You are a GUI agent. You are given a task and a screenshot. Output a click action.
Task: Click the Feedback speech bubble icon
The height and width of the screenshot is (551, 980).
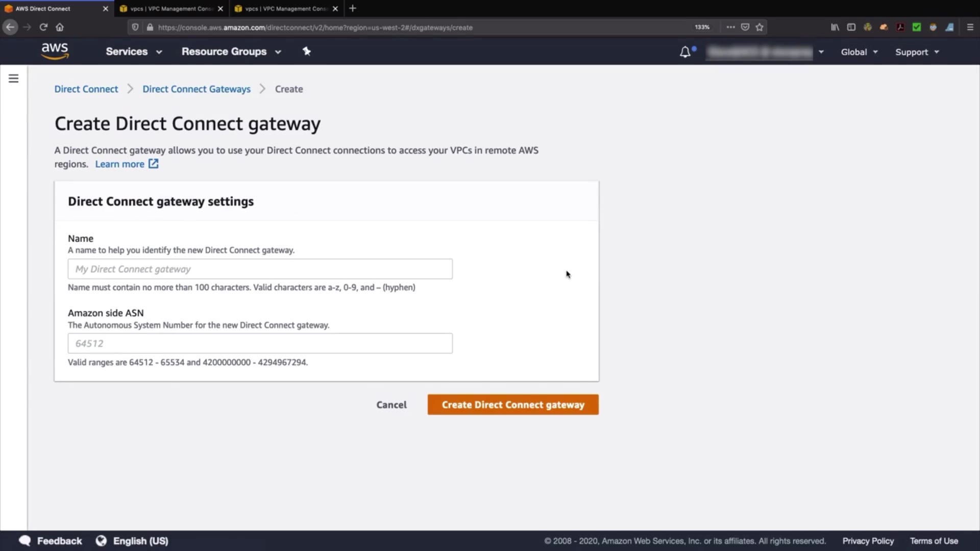pos(24,541)
